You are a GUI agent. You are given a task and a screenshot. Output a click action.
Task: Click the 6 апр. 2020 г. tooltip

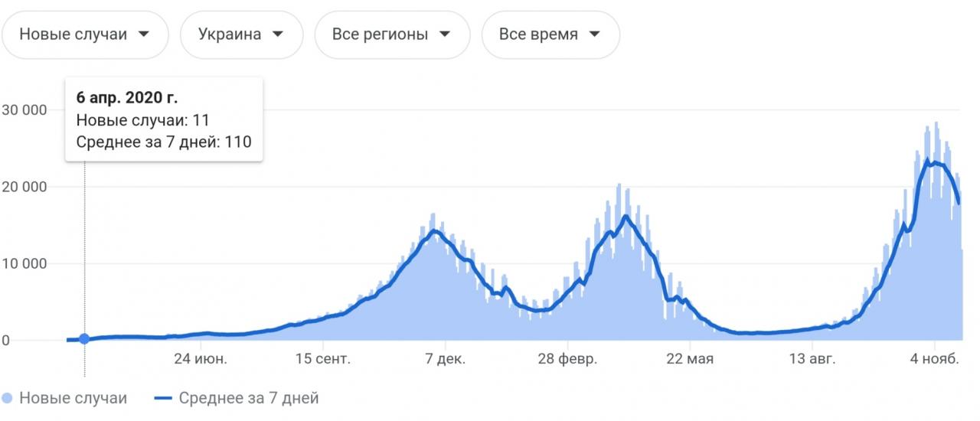click(164, 119)
